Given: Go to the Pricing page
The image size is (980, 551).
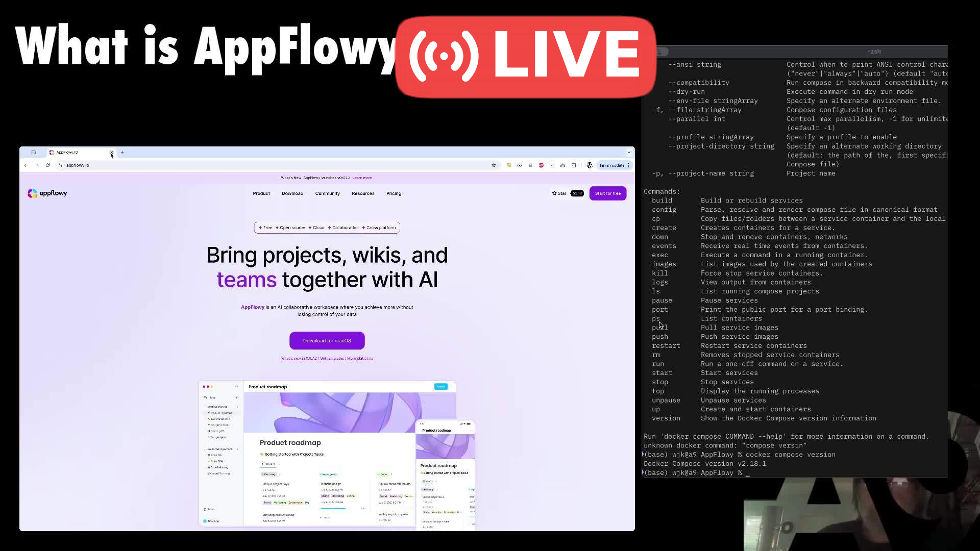Looking at the screenshot, I should (x=394, y=193).
